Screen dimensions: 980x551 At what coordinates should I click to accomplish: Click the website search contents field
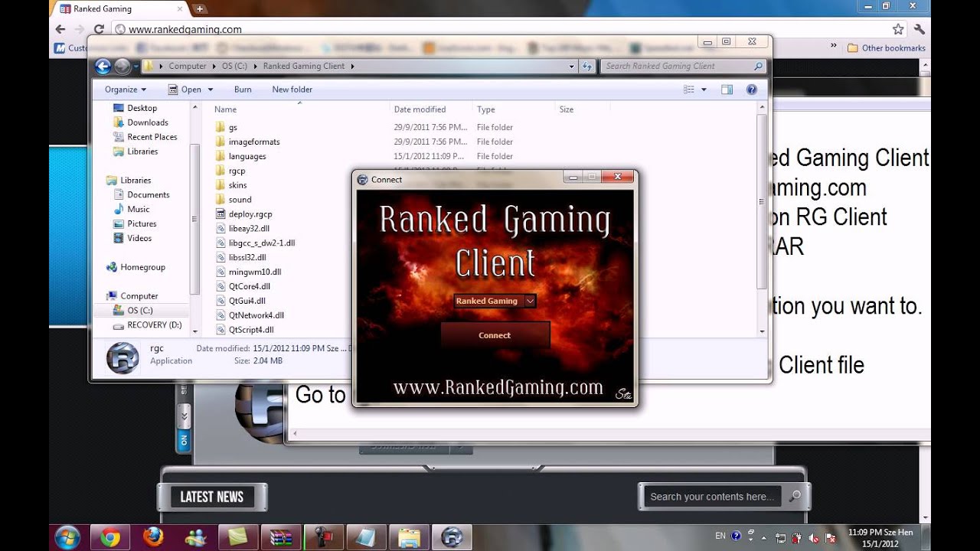tap(712, 497)
